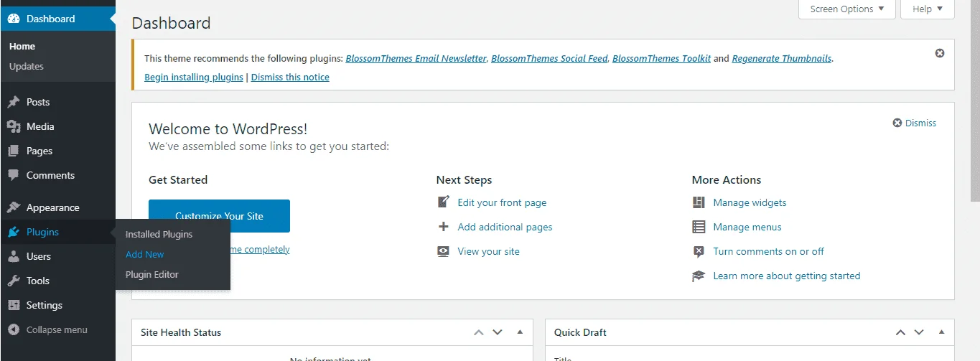Move Site Health Status panel up
This screenshot has height=361, width=980.
coord(479,332)
